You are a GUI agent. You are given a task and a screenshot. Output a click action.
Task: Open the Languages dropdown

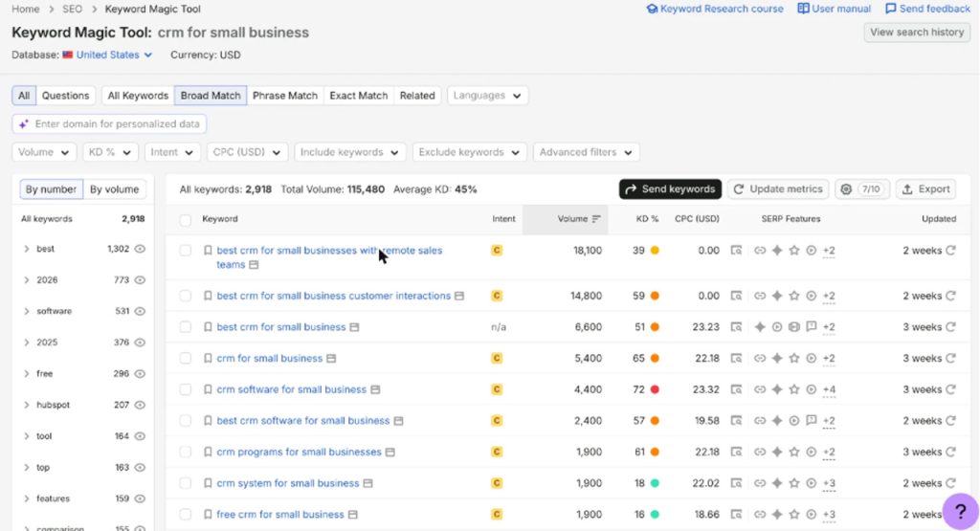pos(487,96)
